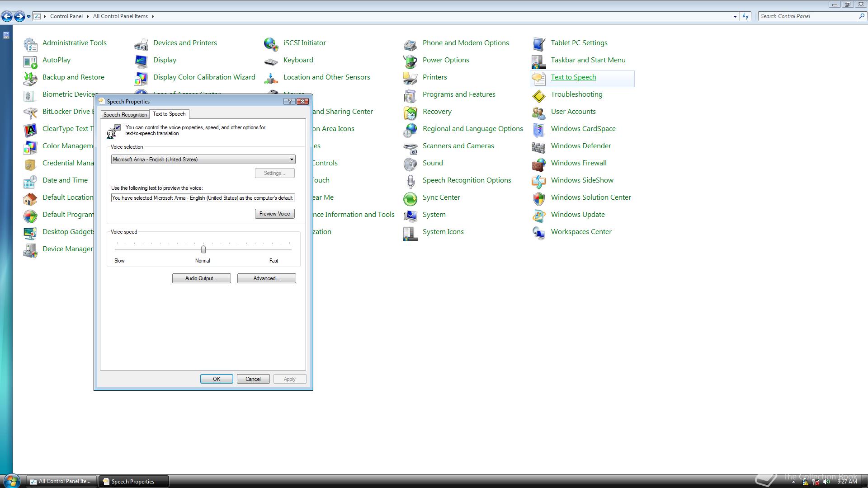868x488 pixels.
Task: Open the System Icons link
Action: (x=443, y=232)
